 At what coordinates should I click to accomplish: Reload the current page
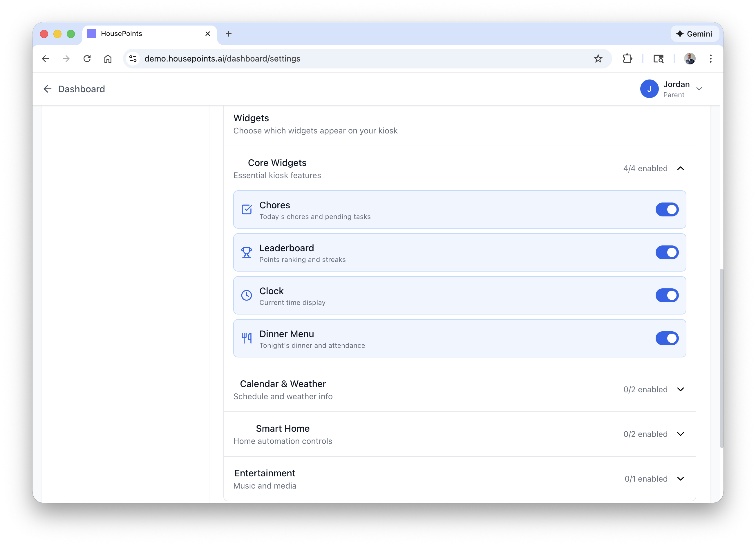point(87,59)
